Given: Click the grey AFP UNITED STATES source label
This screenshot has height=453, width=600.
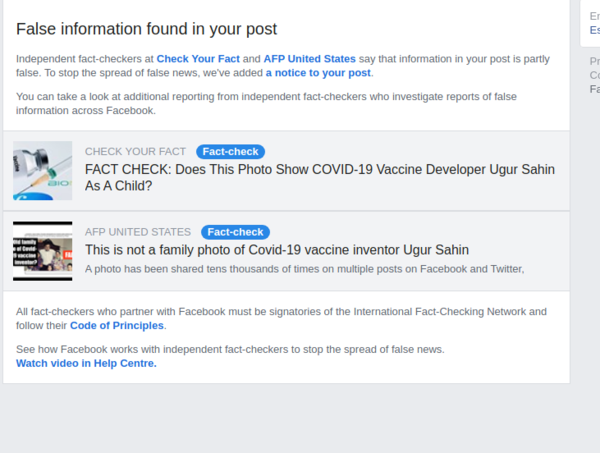Looking at the screenshot, I should click(x=138, y=232).
